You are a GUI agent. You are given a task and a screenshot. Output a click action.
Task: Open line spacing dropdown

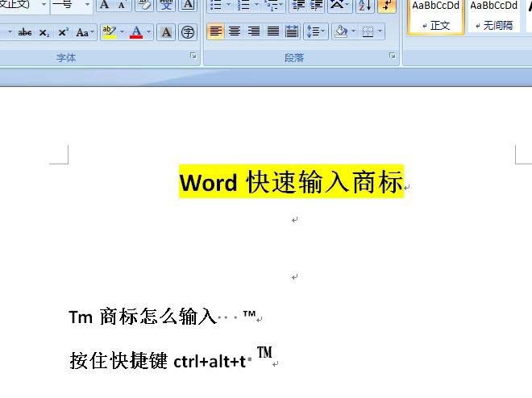click(x=315, y=31)
